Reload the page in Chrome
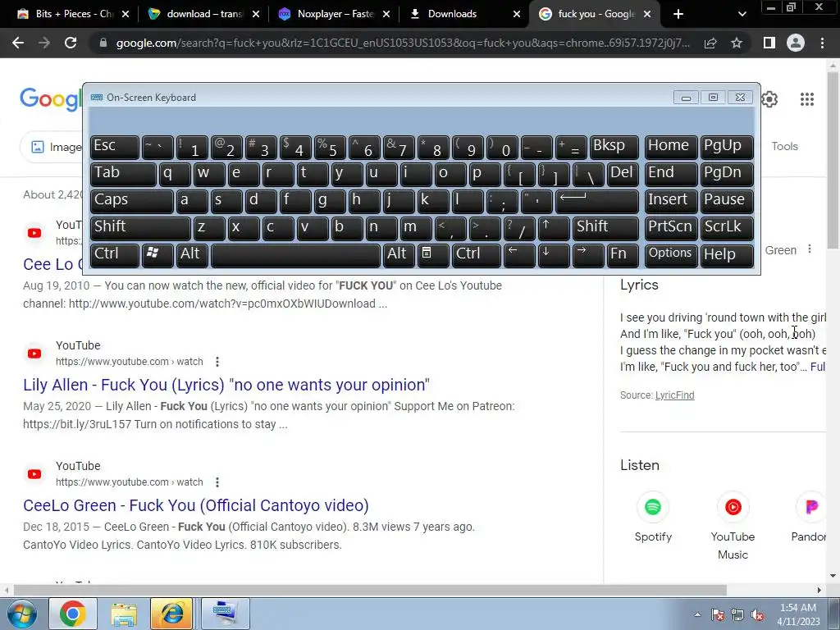 pyautogui.click(x=71, y=43)
